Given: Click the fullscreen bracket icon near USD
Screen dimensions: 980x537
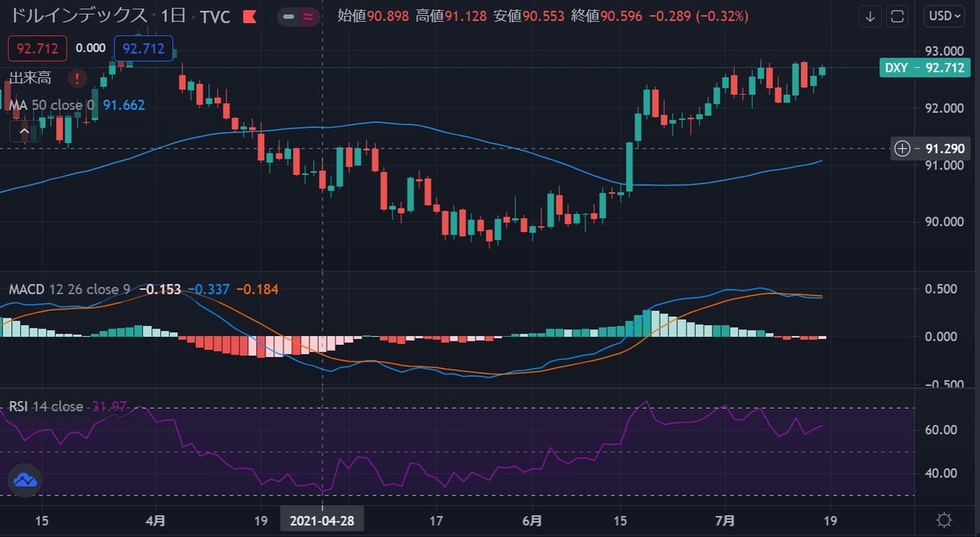Looking at the screenshot, I should 898,16.
